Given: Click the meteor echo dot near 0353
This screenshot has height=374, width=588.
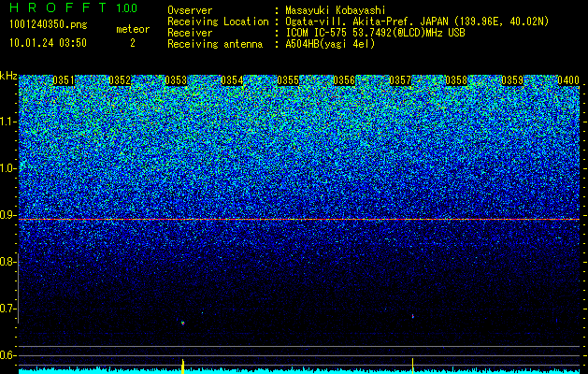Looking at the screenshot, I should [182, 323].
